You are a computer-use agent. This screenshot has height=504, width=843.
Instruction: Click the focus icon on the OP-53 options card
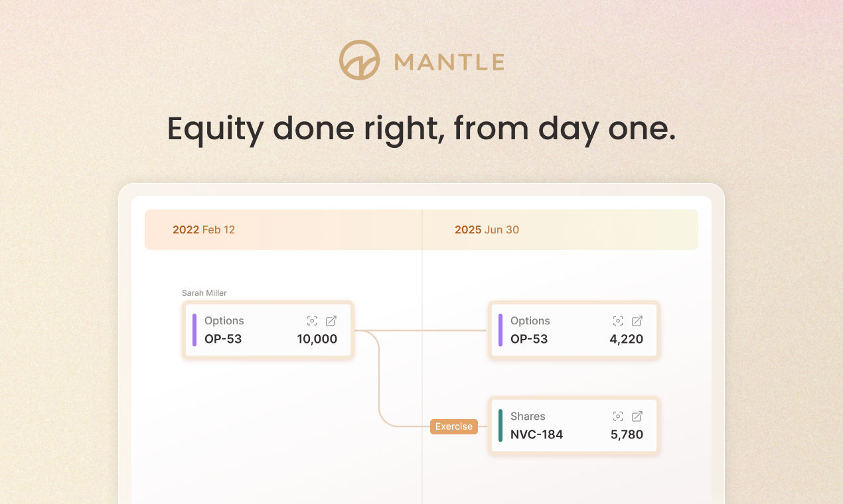click(312, 320)
